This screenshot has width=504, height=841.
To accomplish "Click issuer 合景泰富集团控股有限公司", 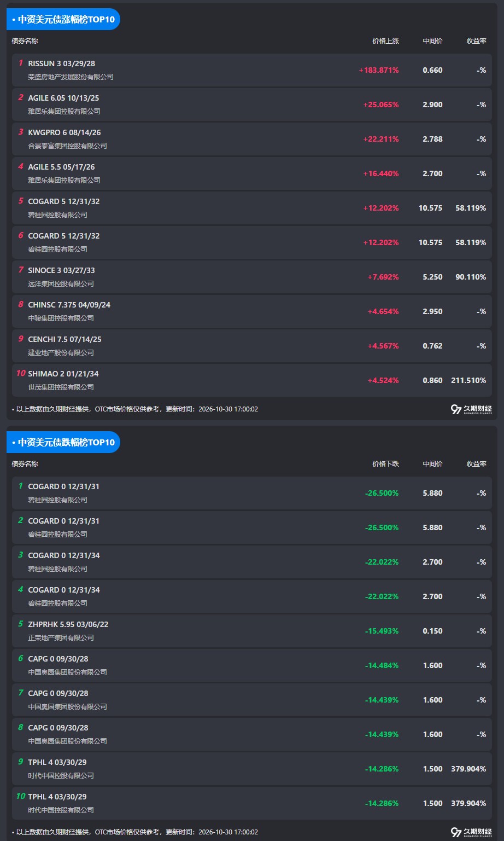I will 68,146.
